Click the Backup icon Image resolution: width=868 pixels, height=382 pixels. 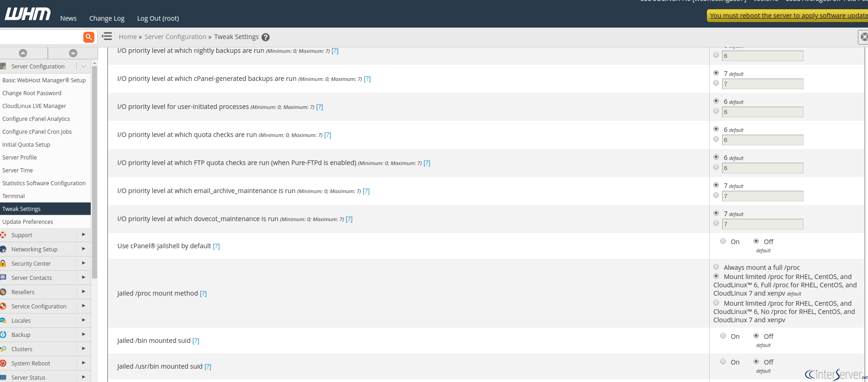click(x=3, y=335)
